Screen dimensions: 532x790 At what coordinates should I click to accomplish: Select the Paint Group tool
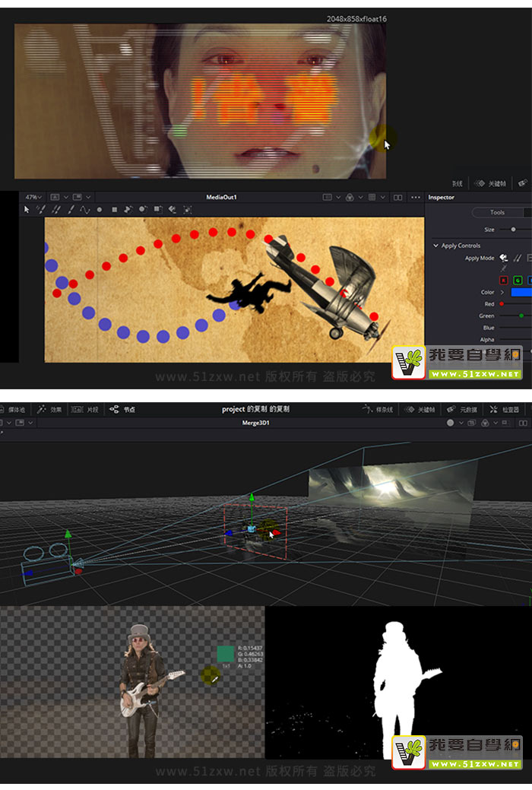pyautogui.click(x=188, y=210)
